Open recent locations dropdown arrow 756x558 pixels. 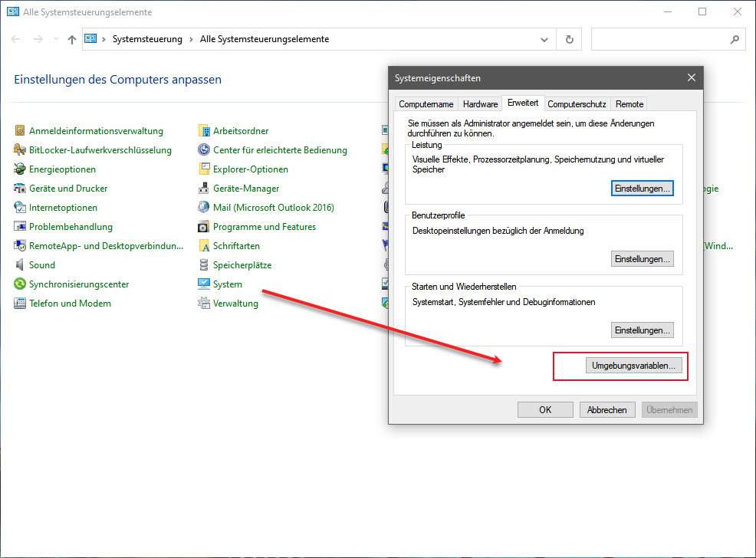point(56,39)
